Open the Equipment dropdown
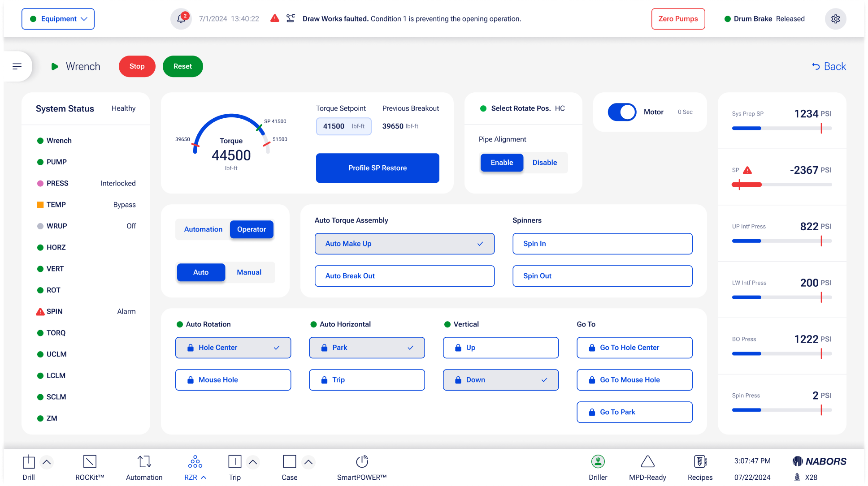The width and height of the screenshot is (868, 486). (x=58, y=19)
